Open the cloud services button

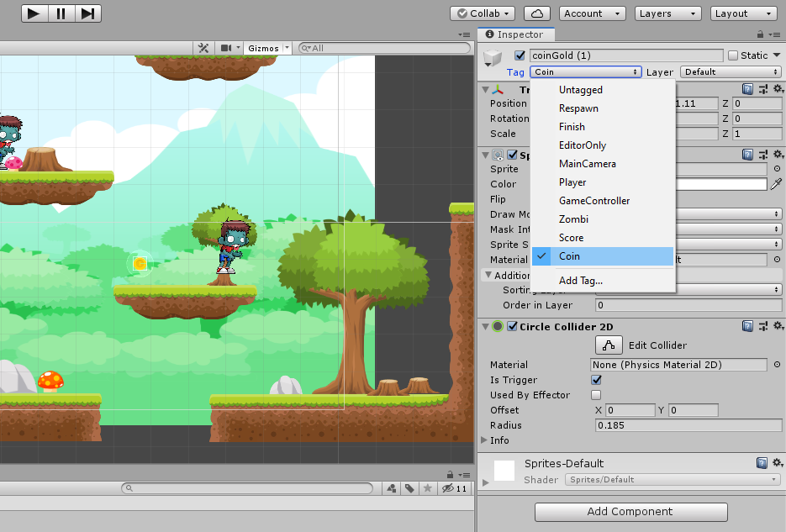(x=537, y=13)
